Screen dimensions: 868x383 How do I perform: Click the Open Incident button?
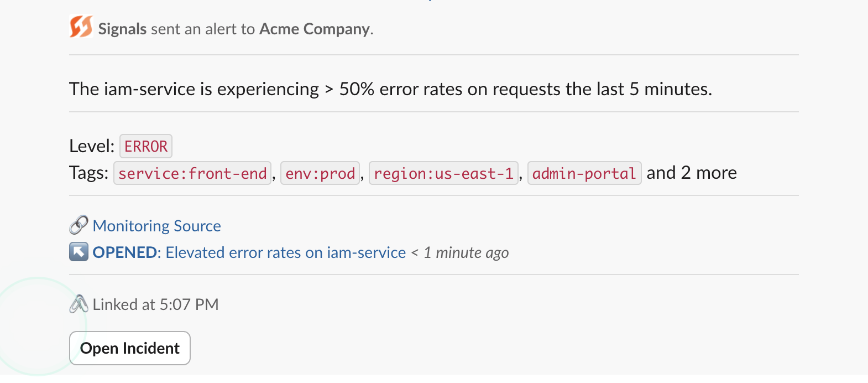pyautogui.click(x=130, y=348)
